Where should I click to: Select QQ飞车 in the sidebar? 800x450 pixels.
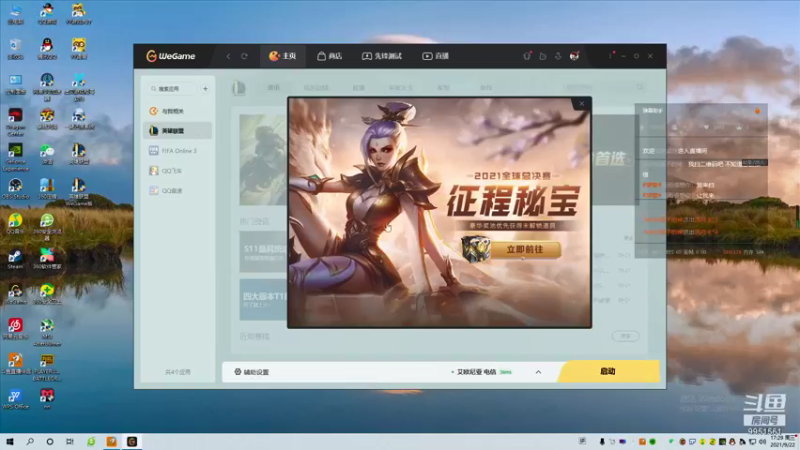[x=177, y=170]
